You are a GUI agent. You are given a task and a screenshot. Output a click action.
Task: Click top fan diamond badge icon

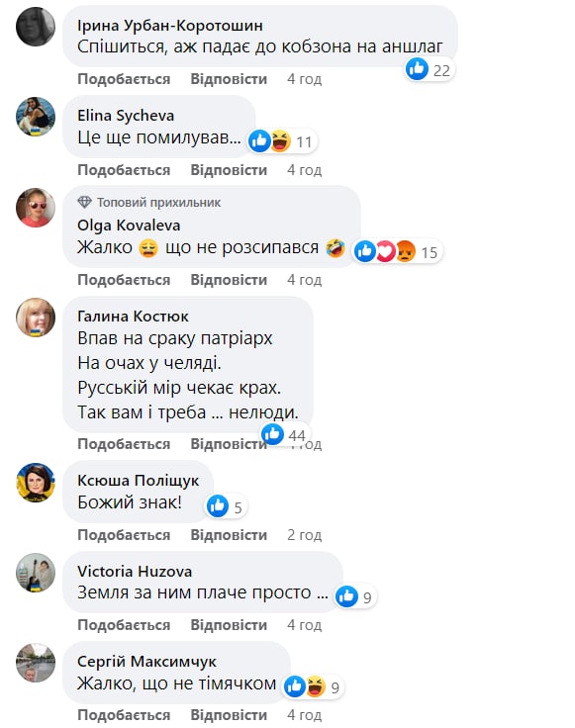[84, 202]
